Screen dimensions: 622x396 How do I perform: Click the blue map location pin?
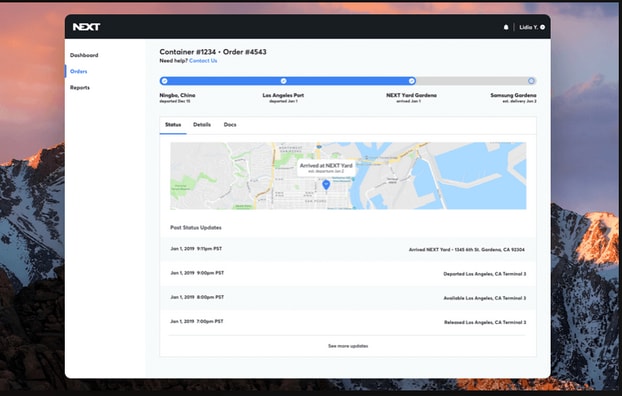tap(326, 185)
